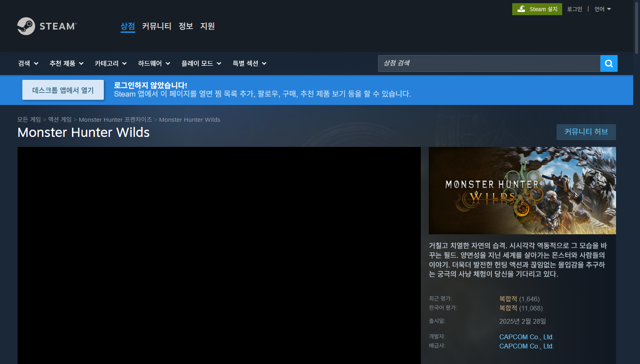
Task: Open the 언어 language dropdown
Action: pyautogui.click(x=602, y=9)
